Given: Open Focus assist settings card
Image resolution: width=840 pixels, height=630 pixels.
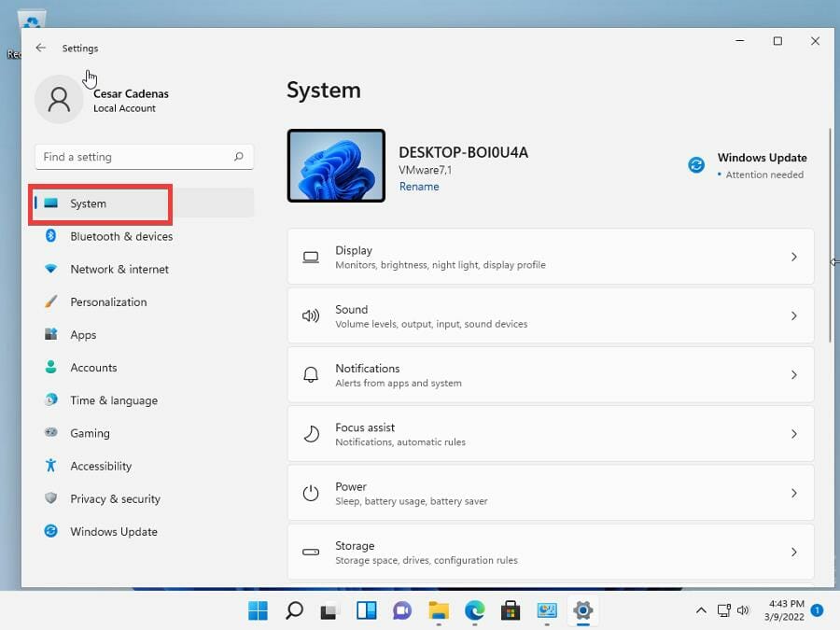Looking at the screenshot, I should pos(551,434).
